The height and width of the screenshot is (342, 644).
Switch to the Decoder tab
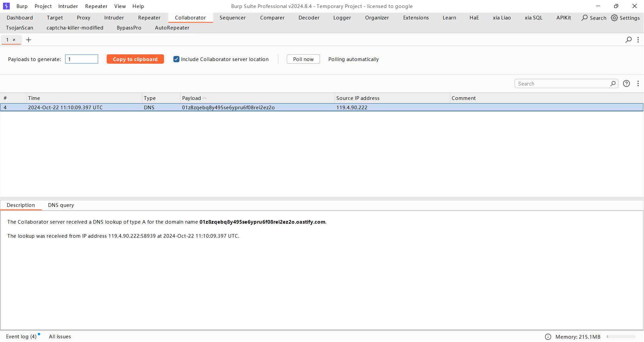click(x=309, y=18)
